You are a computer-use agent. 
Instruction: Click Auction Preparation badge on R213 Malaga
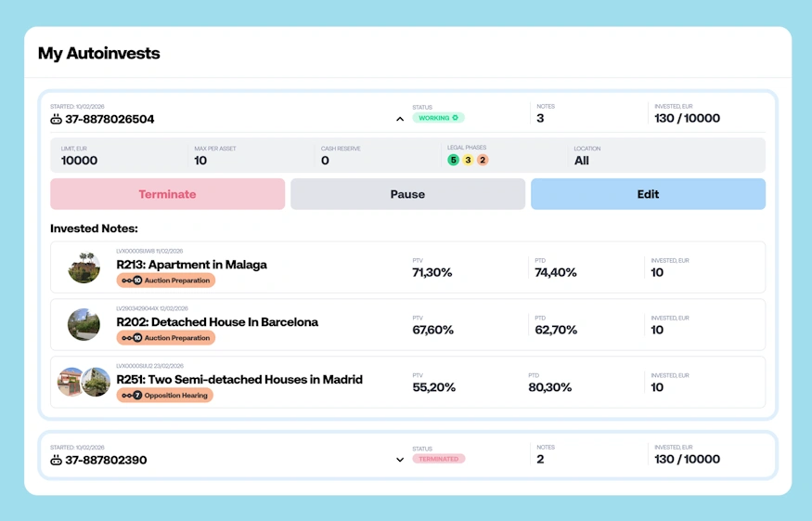166,280
